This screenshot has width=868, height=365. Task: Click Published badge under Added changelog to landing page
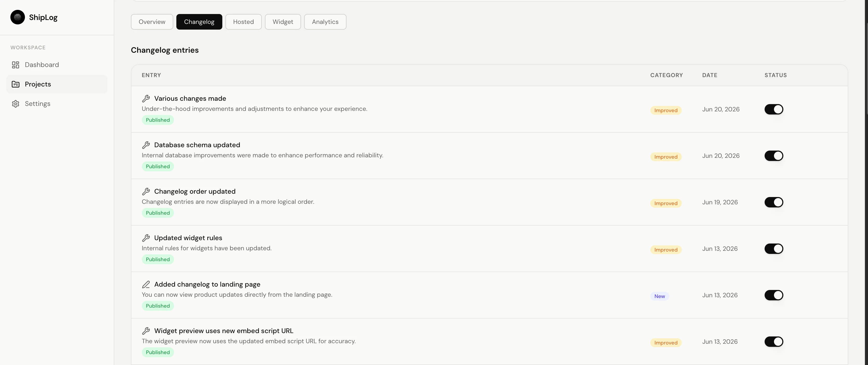tap(158, 306)
